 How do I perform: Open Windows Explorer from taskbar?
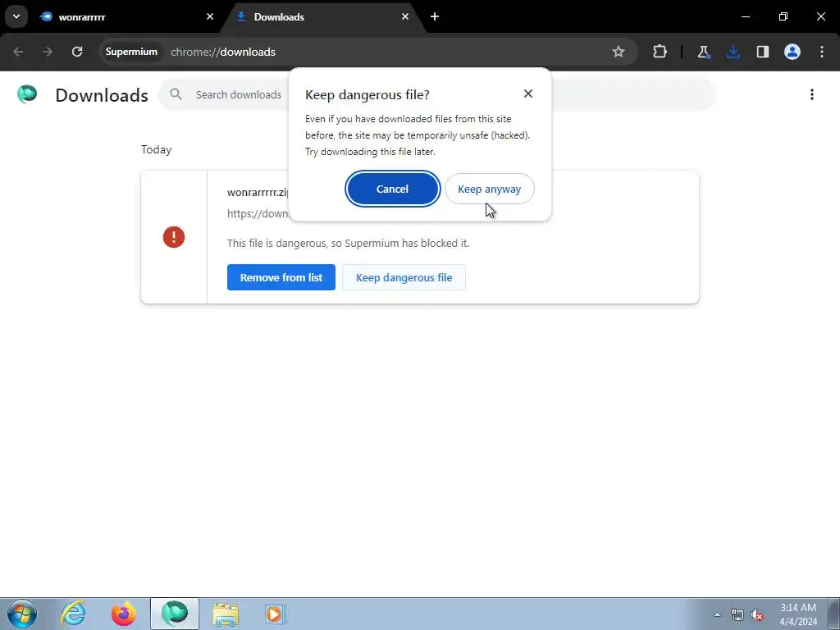pos(226,614)
